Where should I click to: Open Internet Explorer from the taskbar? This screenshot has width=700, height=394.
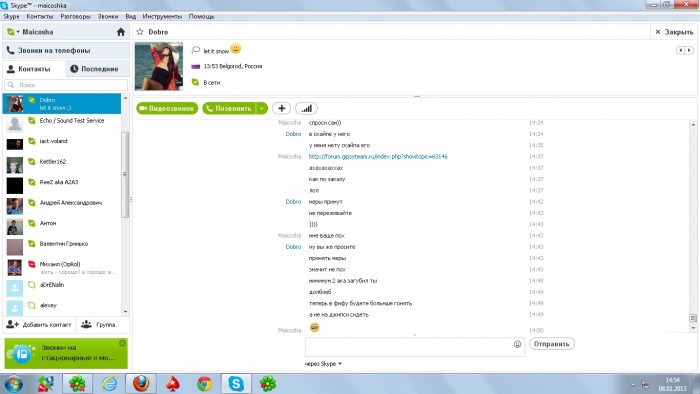point(109,384)
